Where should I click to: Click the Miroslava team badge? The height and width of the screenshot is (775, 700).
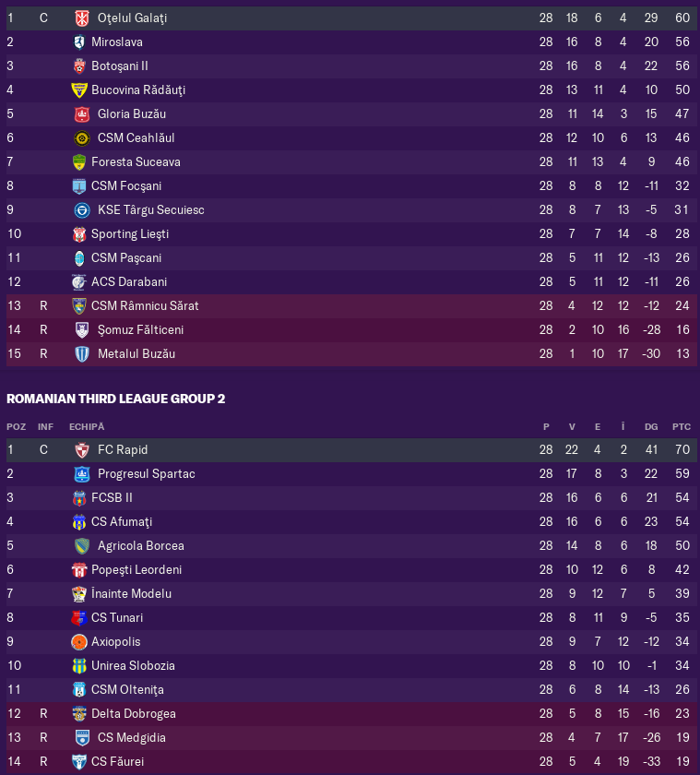[79, 42]
